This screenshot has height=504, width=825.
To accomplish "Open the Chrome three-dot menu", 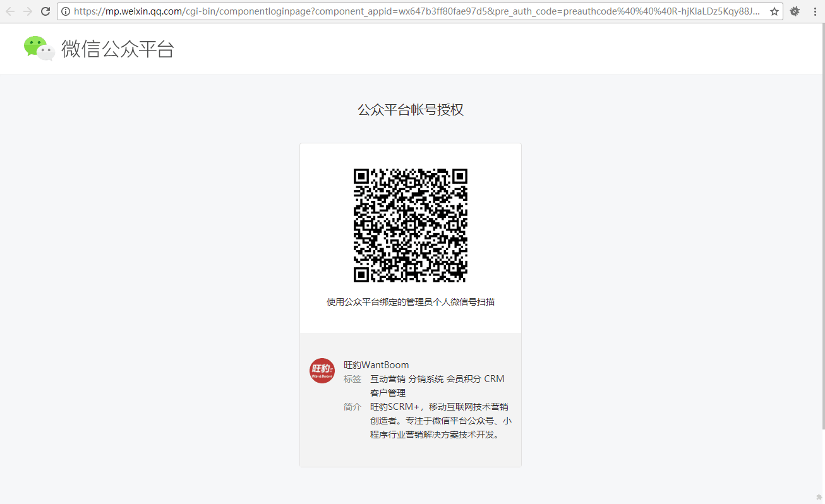I will click(815, 11).
